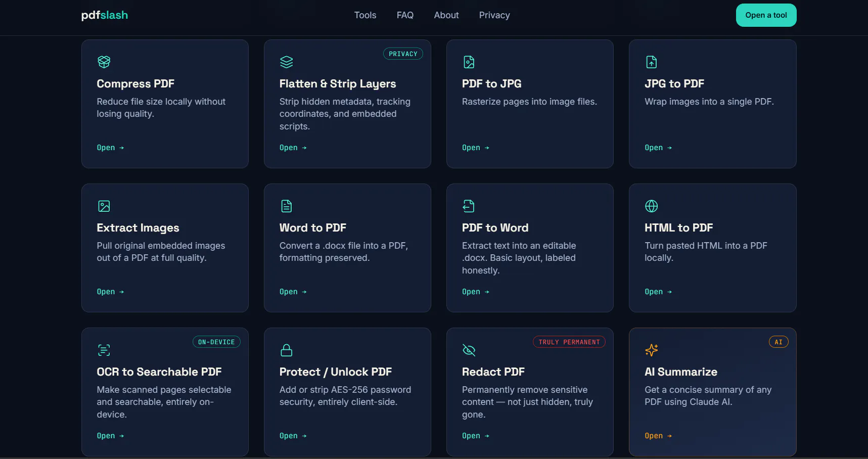Click the 'Strip hidden metadata' description
This screenshot has width=868, height=459.
[345, 114]
